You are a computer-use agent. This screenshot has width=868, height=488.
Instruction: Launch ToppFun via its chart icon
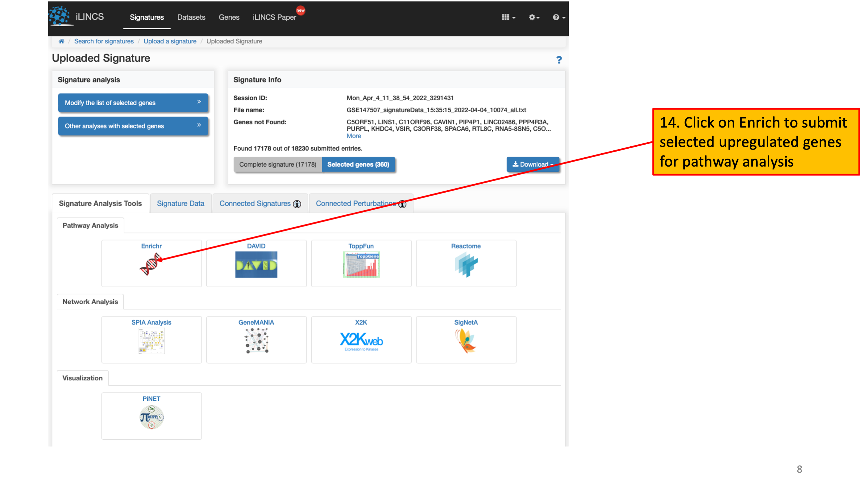pos(361,265)
